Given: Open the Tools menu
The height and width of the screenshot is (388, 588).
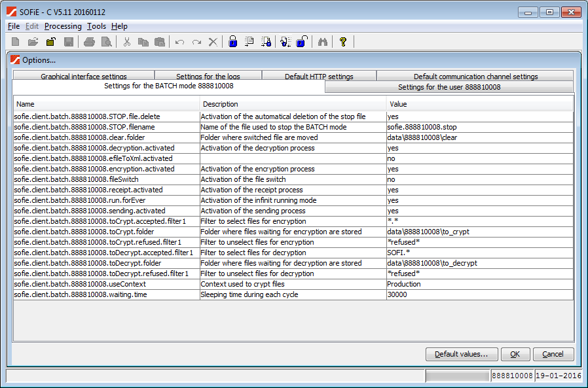Looking at the screenshot, I should coord(96,26).
